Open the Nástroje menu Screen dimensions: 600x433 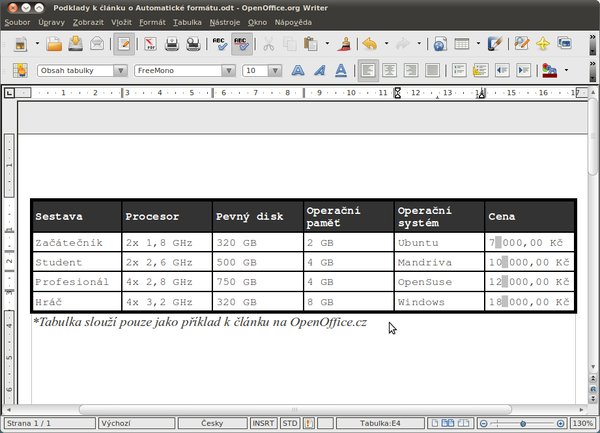225,22
